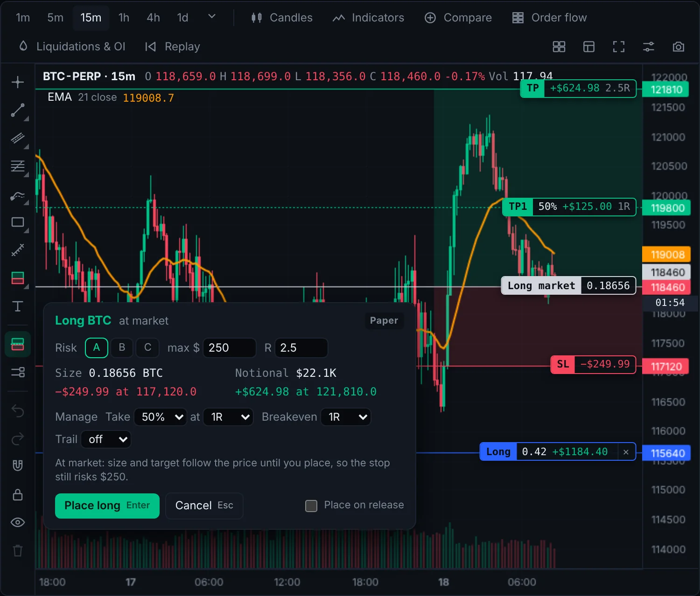Show Liquidations & OI overlay
The height and width of the screenshot is (596, 700).
coord(72,47)
